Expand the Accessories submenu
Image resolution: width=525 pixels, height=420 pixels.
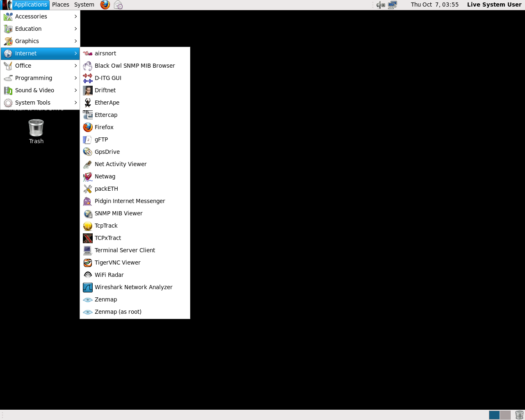pyautogui.click(x=40, y=16)
